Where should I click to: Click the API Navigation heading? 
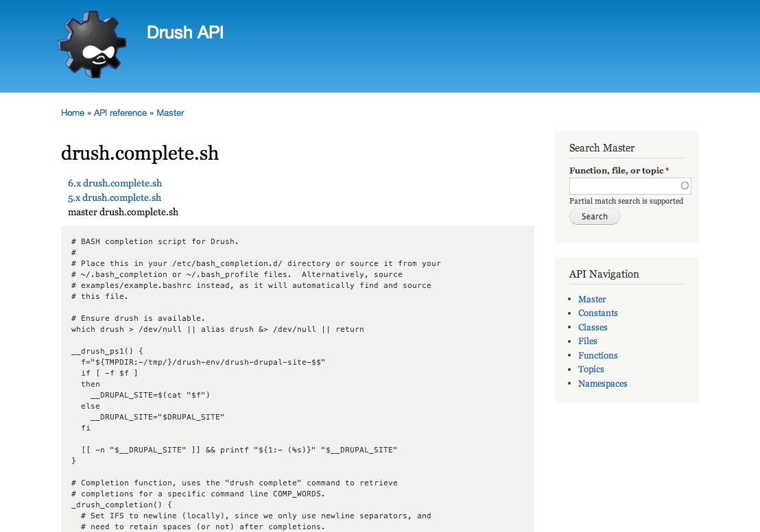click(x=604, y=274)
